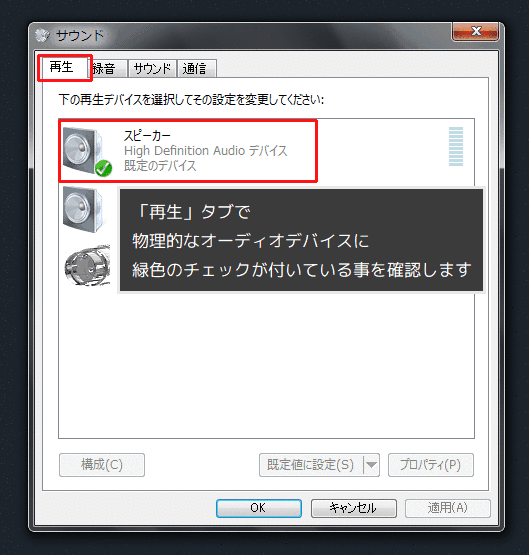Image resolution: width=529 pixels, height=555 pixels.
Task: Select the third cable-style audio device icon
Action: coord(87,265)
